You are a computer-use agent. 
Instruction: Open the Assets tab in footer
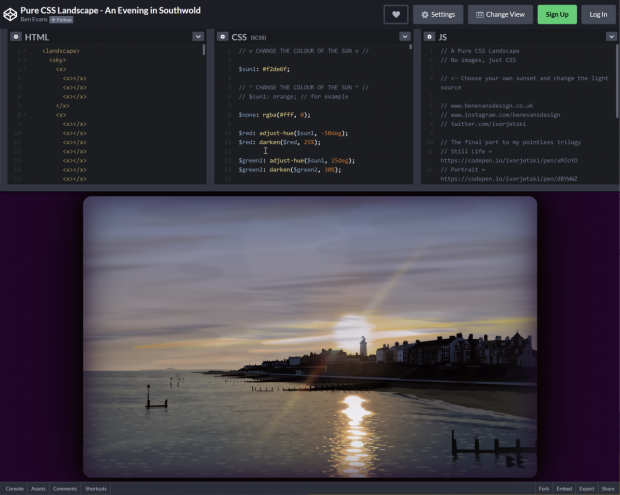[x=38, y=488]
